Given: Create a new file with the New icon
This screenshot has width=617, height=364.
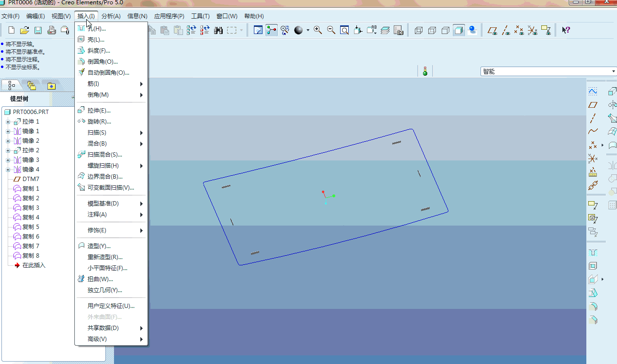Looking at the screenshot, I should click(x=11, y=30).
